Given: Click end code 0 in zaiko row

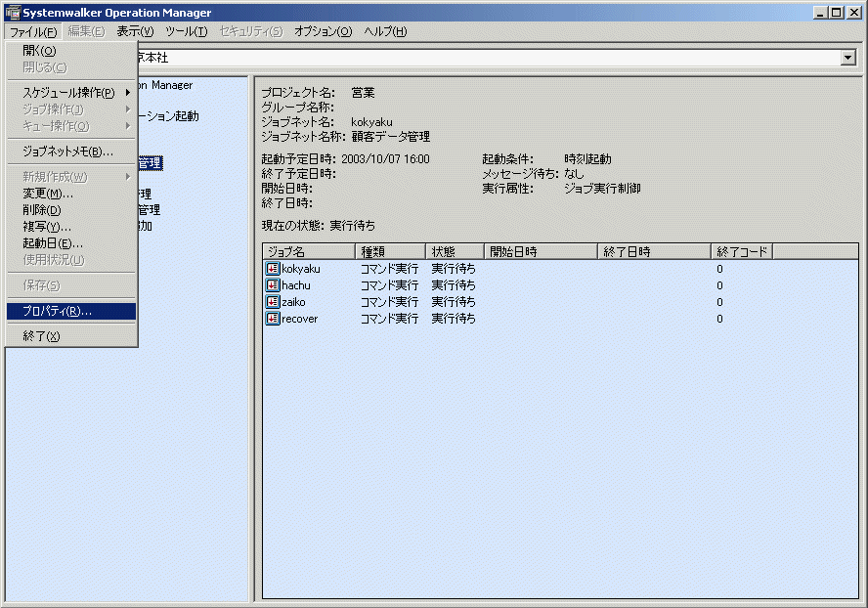Looking at the screenshot, I should (x=719, y=302).
